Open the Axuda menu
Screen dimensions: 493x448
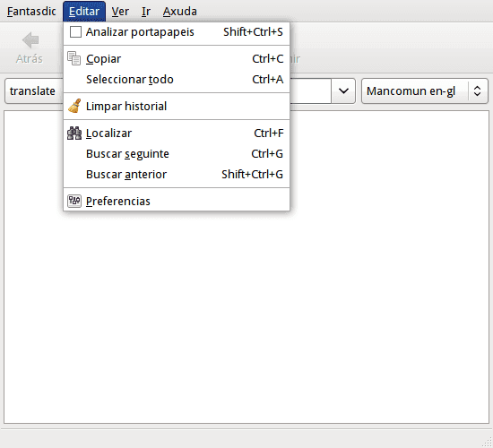click(180, 12)
